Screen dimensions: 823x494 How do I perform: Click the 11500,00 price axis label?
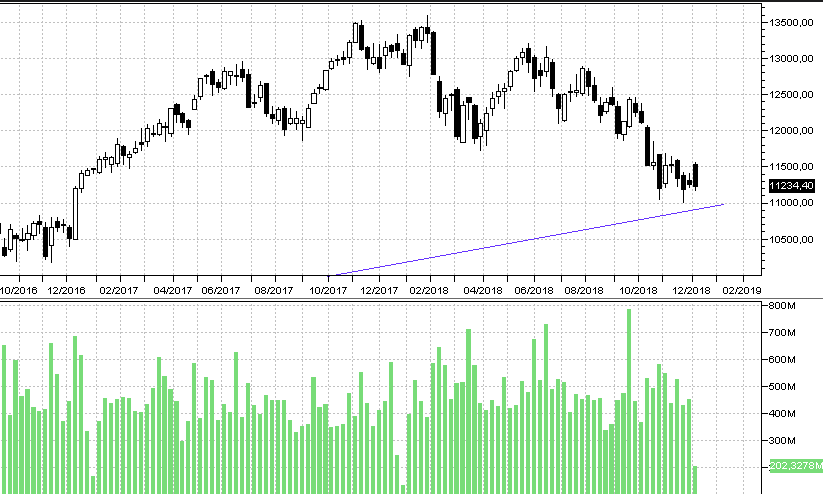791,167
